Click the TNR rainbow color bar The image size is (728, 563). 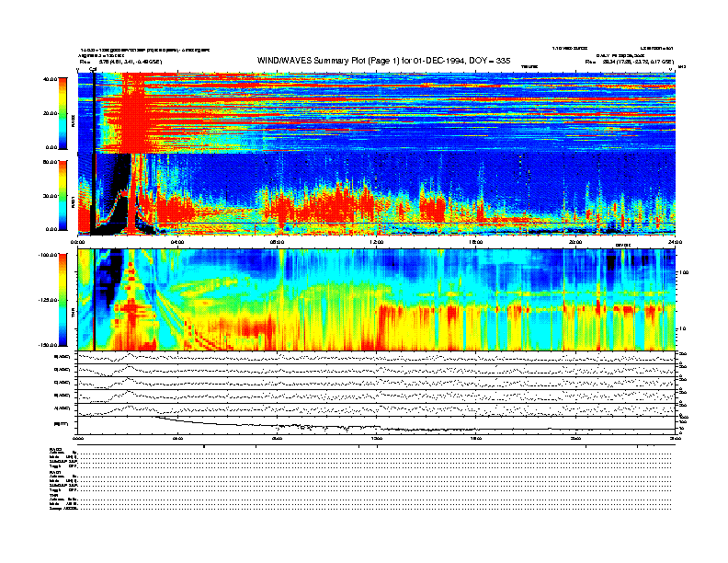[63, 300]
